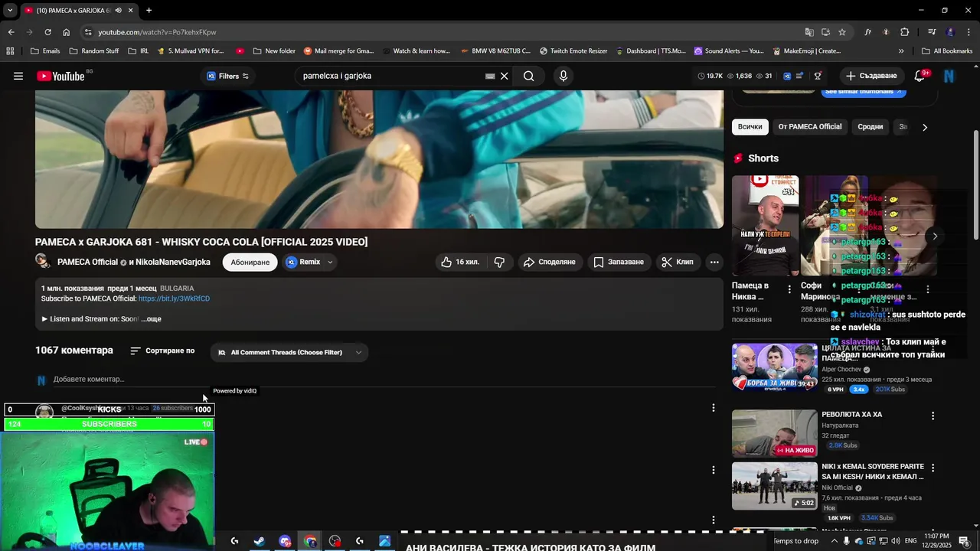The height and width of the screenshot is (551, 980).
Task: Clear the search box with X icon
Action: point(505,76)
